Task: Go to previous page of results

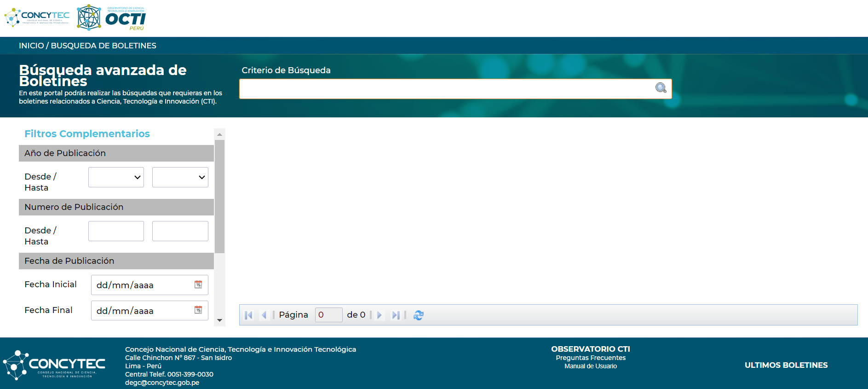Action: coord(264,315)
